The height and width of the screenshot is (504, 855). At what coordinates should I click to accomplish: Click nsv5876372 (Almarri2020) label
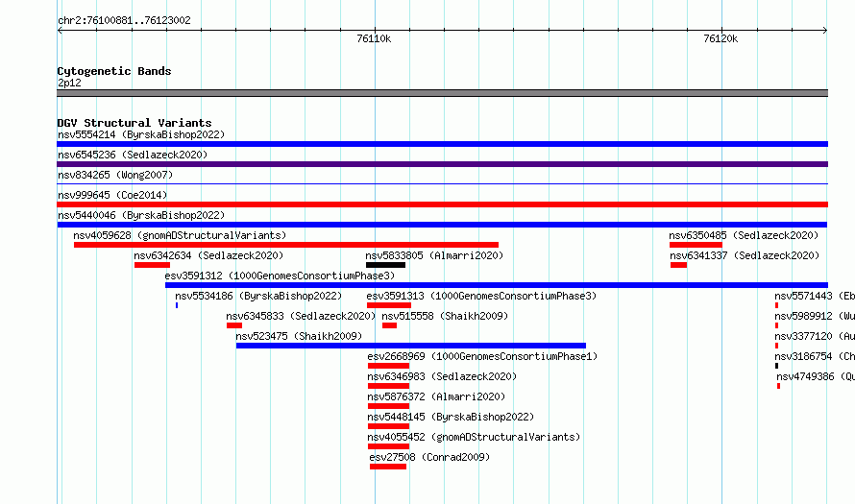[x=436, y=396]
